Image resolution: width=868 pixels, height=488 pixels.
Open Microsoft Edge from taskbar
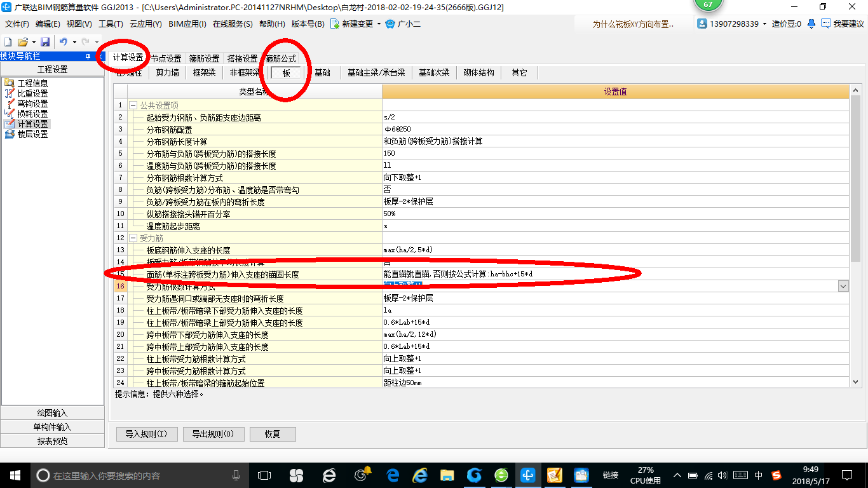pos(393,475)
